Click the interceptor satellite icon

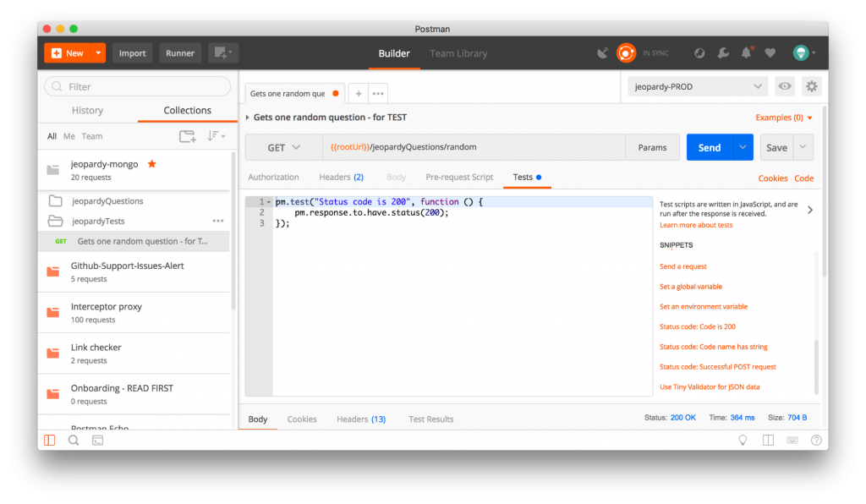(602, 53)
